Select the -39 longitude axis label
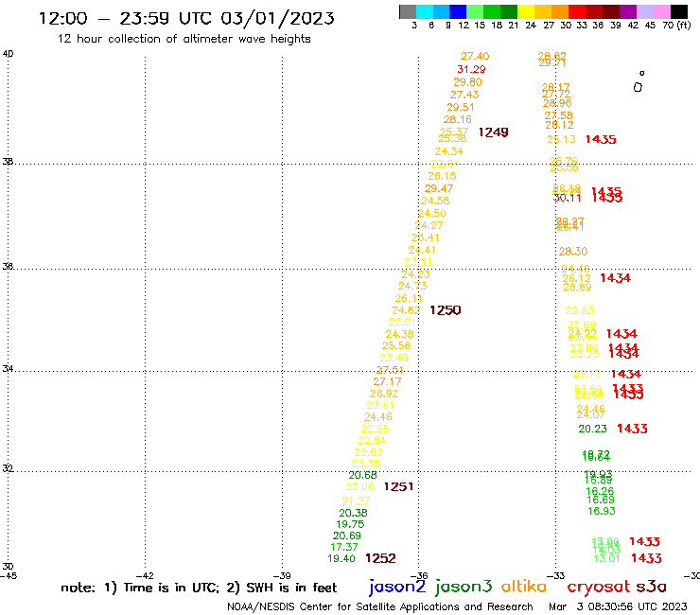This screenshot has height=615, width=700. 282,576
